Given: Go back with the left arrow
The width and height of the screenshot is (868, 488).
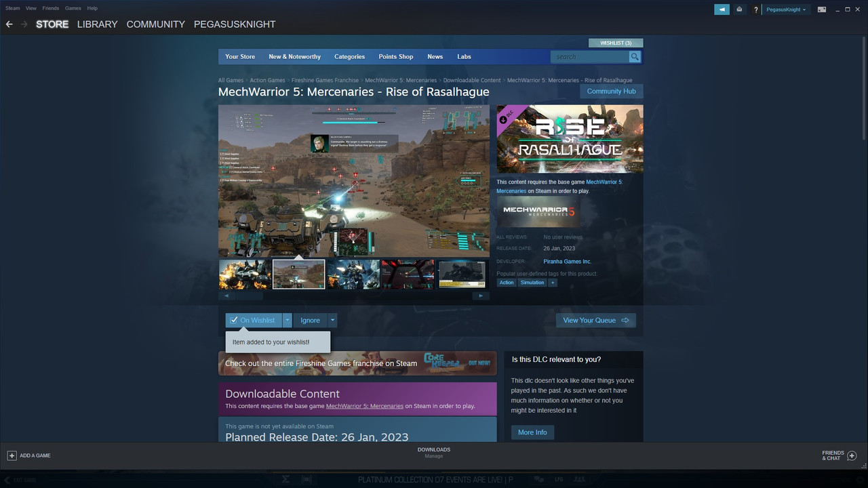Looking at the screenshot, I should [9, 24].
